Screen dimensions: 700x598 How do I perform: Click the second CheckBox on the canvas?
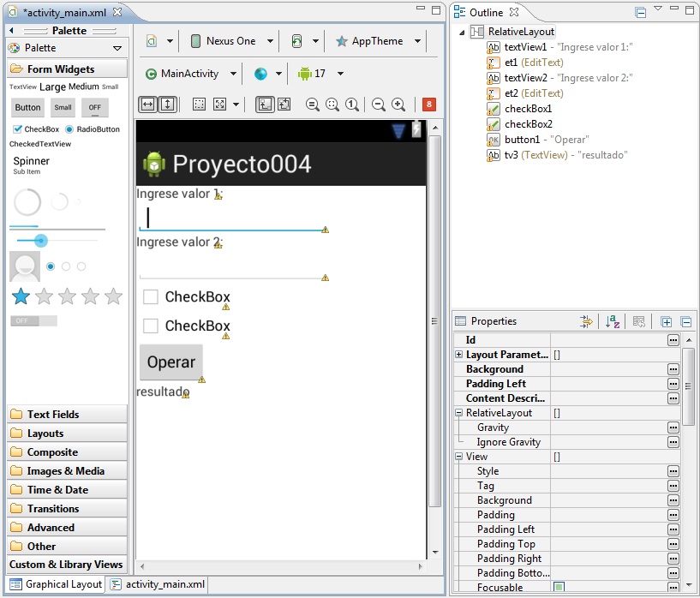(186, 326)
